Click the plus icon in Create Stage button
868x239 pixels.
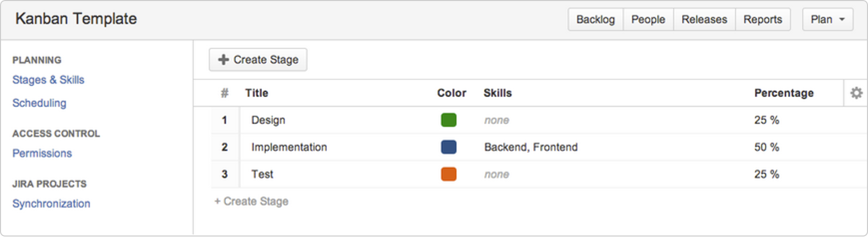(223, 60)
